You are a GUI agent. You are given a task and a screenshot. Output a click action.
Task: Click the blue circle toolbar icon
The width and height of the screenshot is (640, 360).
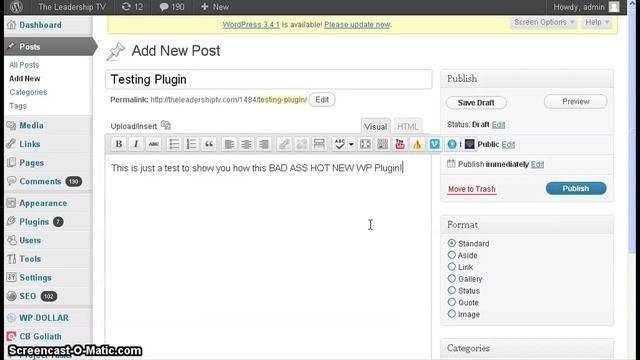pos(452,144)
